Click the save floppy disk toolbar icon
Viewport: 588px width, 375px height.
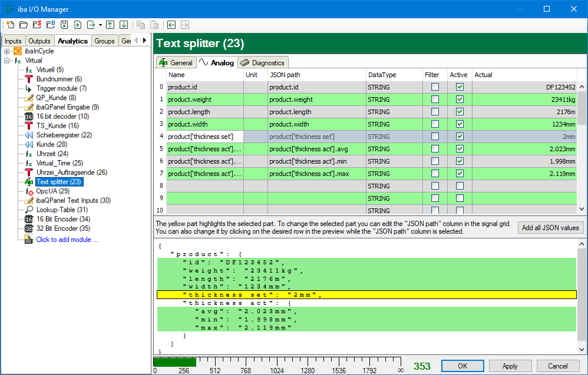[64, 25]
